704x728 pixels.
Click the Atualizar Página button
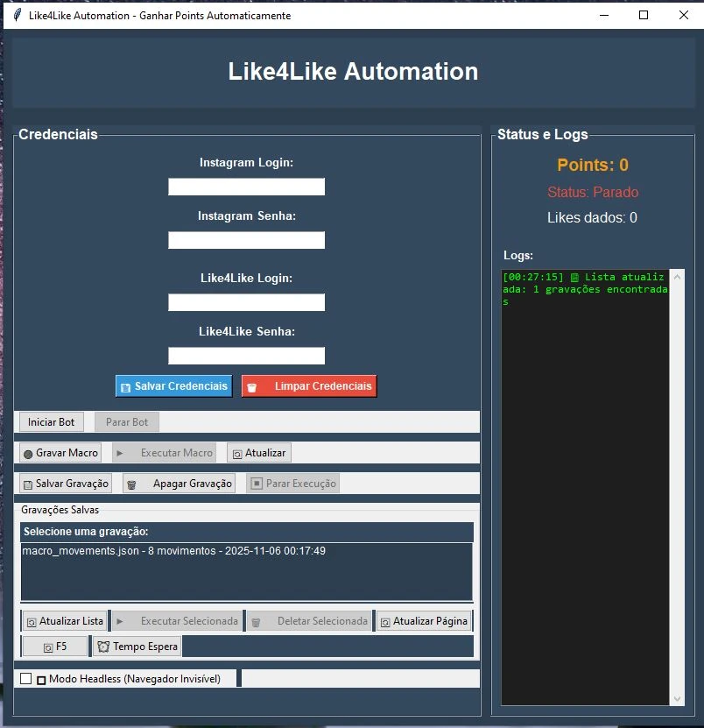[424, 621]
